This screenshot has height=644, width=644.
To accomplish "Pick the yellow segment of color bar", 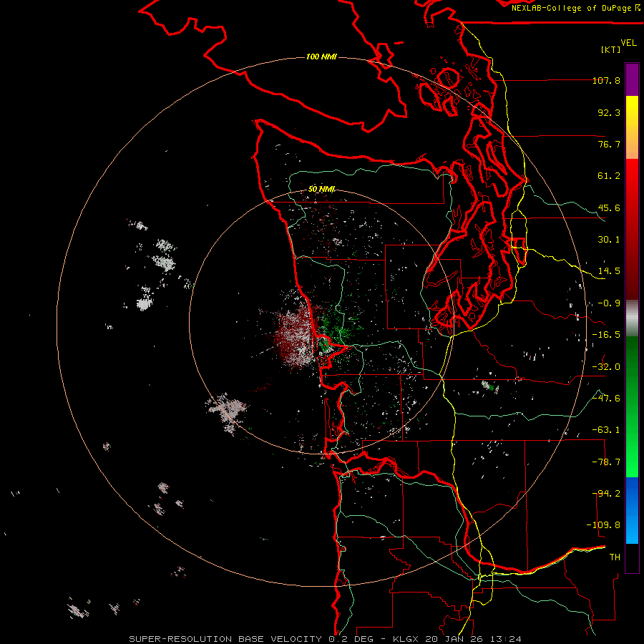I will [632, 112].
